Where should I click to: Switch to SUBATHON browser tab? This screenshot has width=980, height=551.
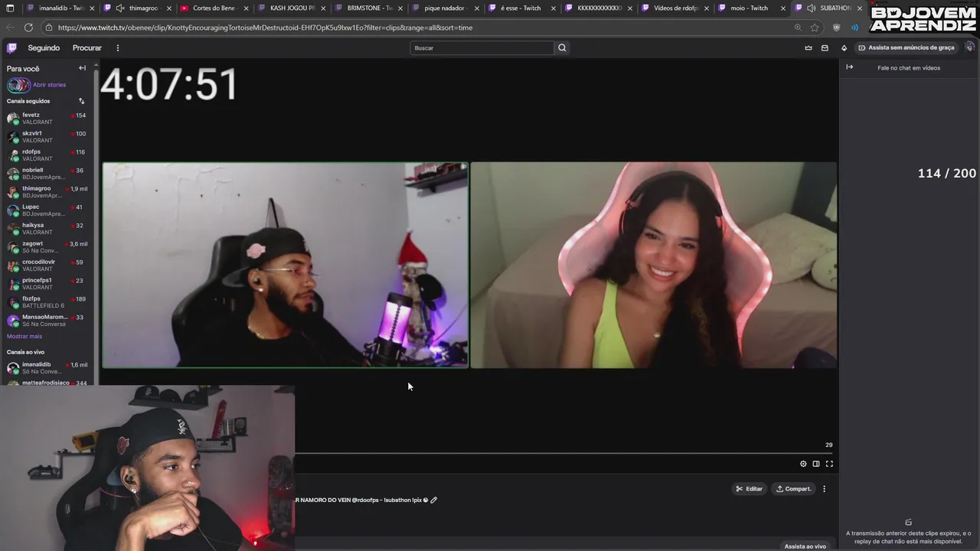coord(828,8)
